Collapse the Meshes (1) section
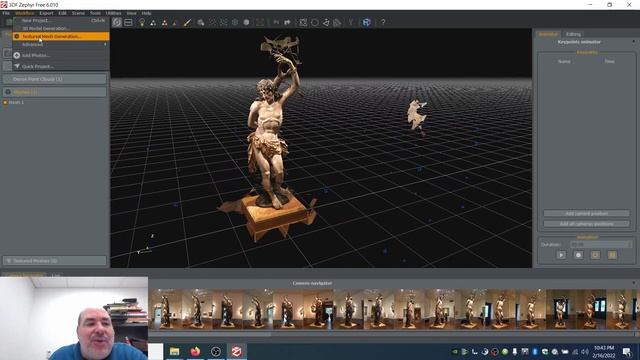The image size is (640, 360). click(x=55, y=92)
